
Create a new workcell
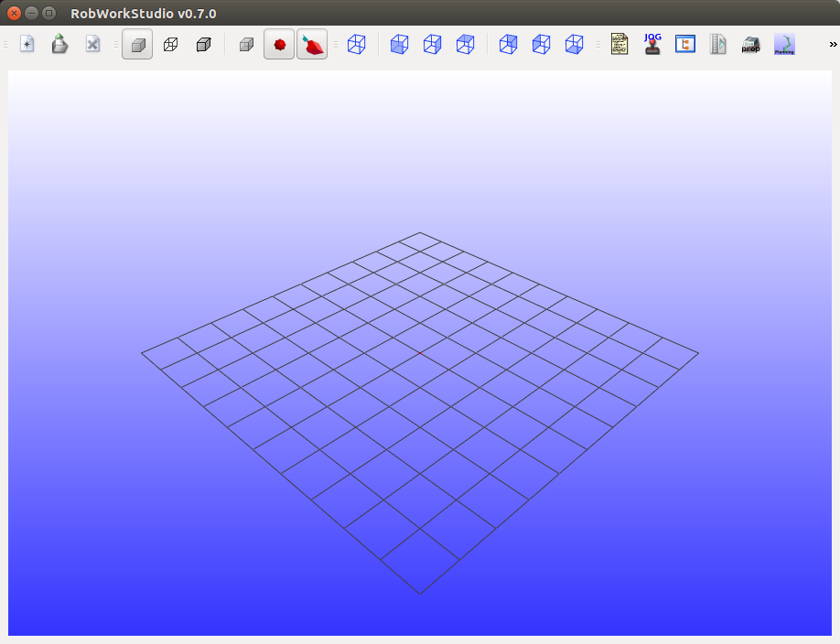pyautogui.click(x=27, y=43)
